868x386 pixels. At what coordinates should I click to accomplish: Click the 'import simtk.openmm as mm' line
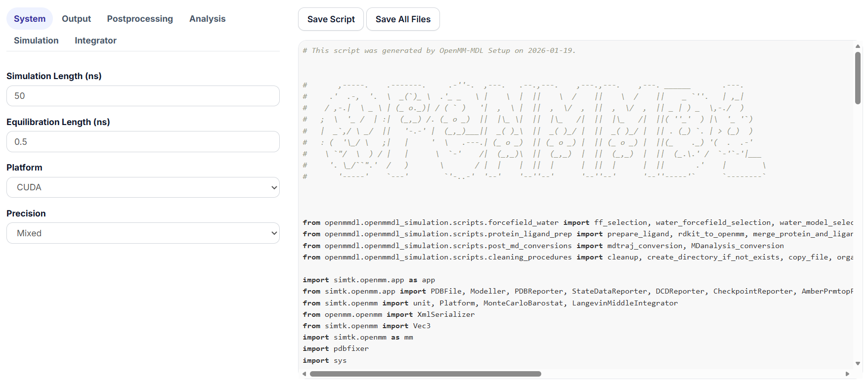(358, 338)
